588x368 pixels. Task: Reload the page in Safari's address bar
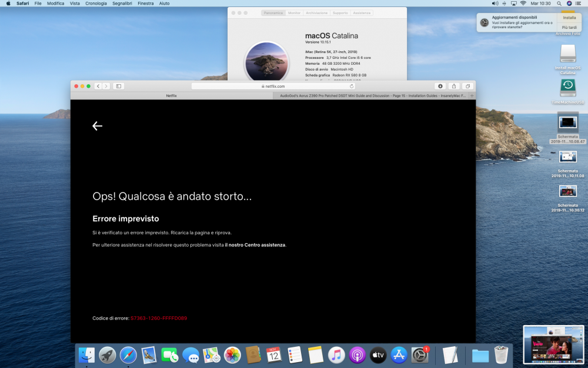pyautogui.click(x=352, y=86)
